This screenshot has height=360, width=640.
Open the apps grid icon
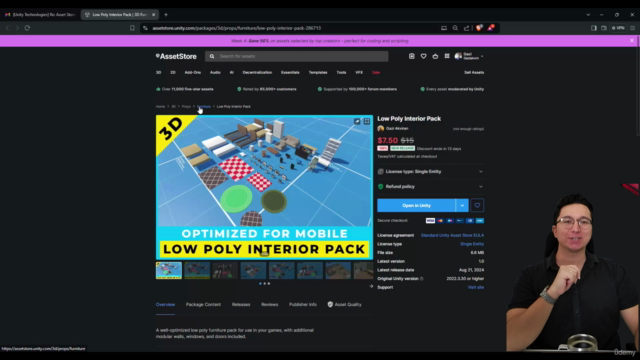click(x=447, y=56)
